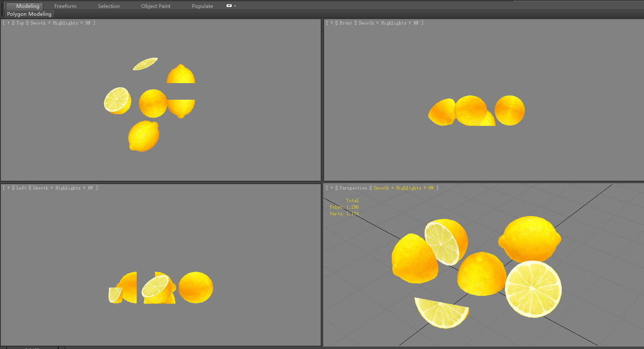Open Top viewport Smooth + Highlights shading menu
The image size is (644, 349).
[60, 23]
